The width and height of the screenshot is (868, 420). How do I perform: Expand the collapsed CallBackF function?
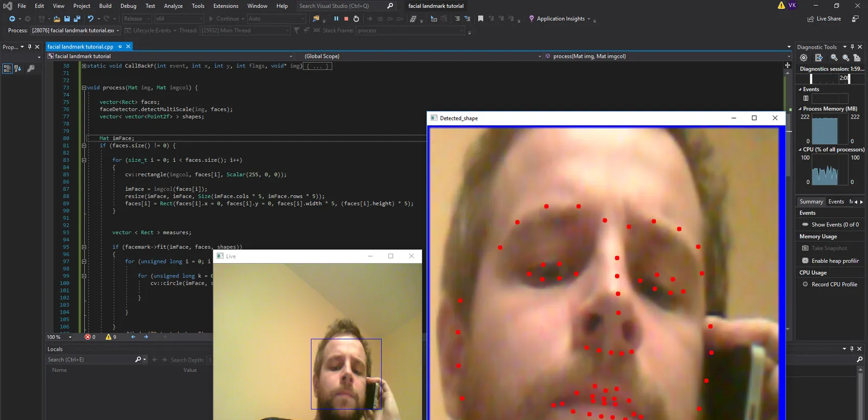(x=84, y=66)
